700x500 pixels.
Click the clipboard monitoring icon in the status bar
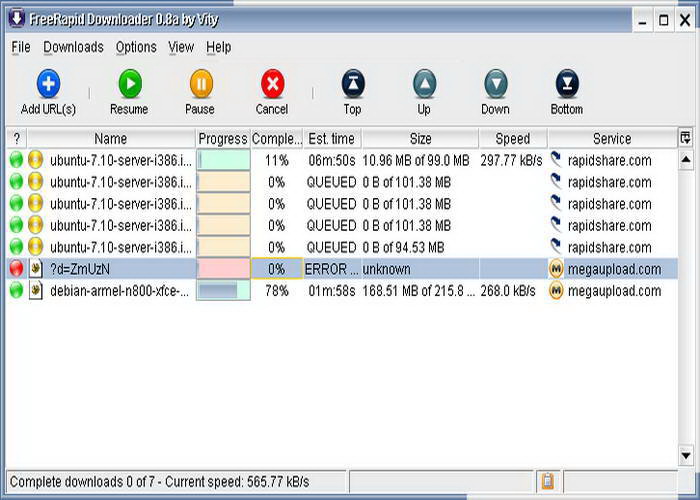[x=548, y=481]
